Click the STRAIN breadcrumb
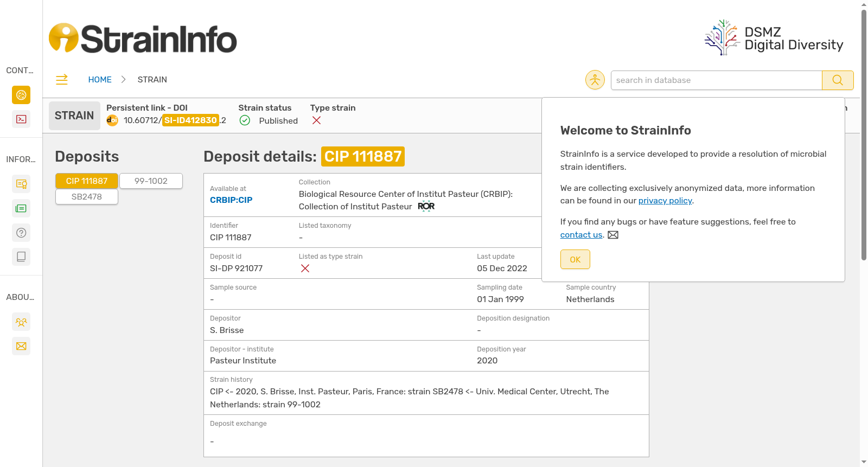Screen dimensions: 868x467 152,80
